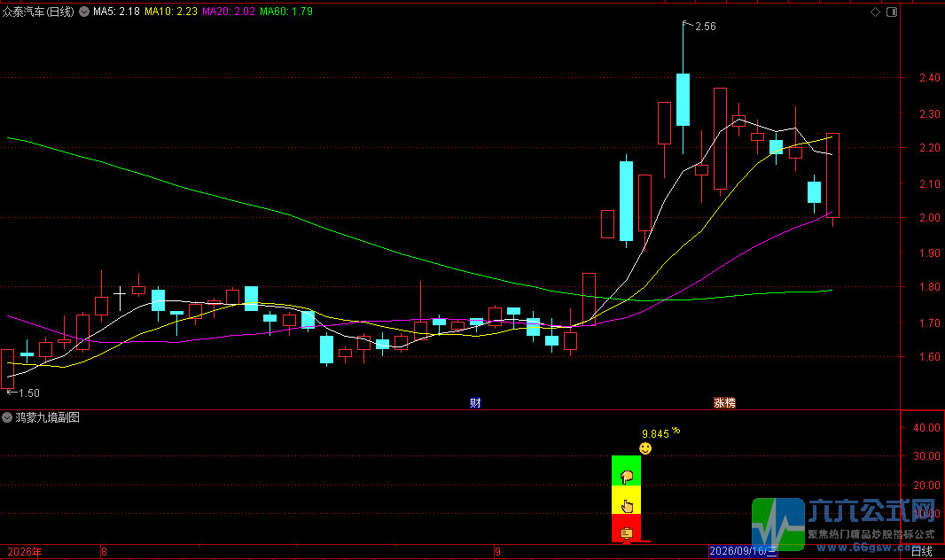
Task: Expand the 鸿蒙九境副图 indicator dropdown arrow
Action: (x=7, y=417)
